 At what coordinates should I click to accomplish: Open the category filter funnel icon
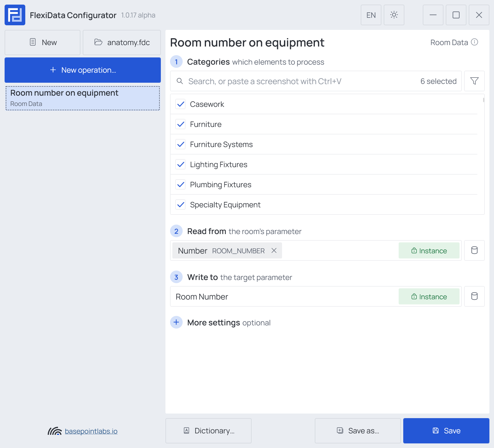(474, 81)
